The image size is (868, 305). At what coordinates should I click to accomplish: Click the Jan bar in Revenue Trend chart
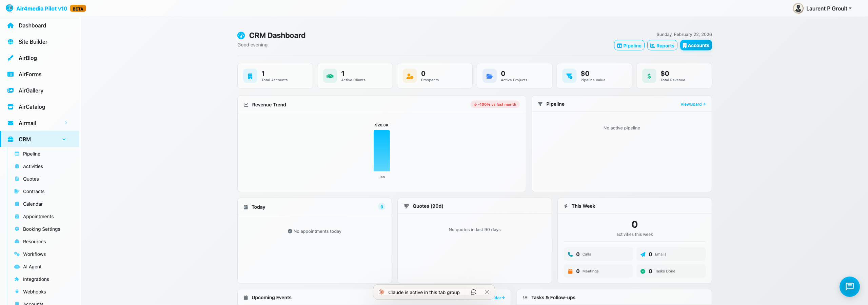(381, 151)
